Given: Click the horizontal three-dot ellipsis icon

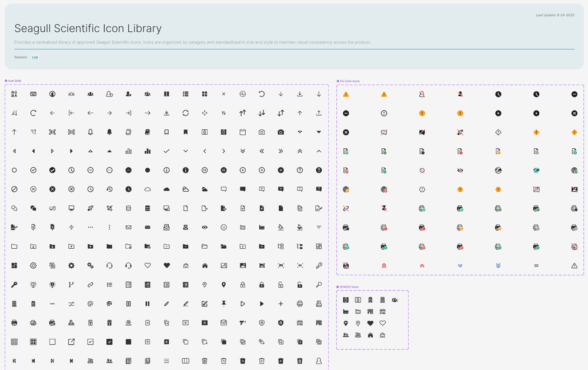Looking at the screenshot, I should [91, 228].
